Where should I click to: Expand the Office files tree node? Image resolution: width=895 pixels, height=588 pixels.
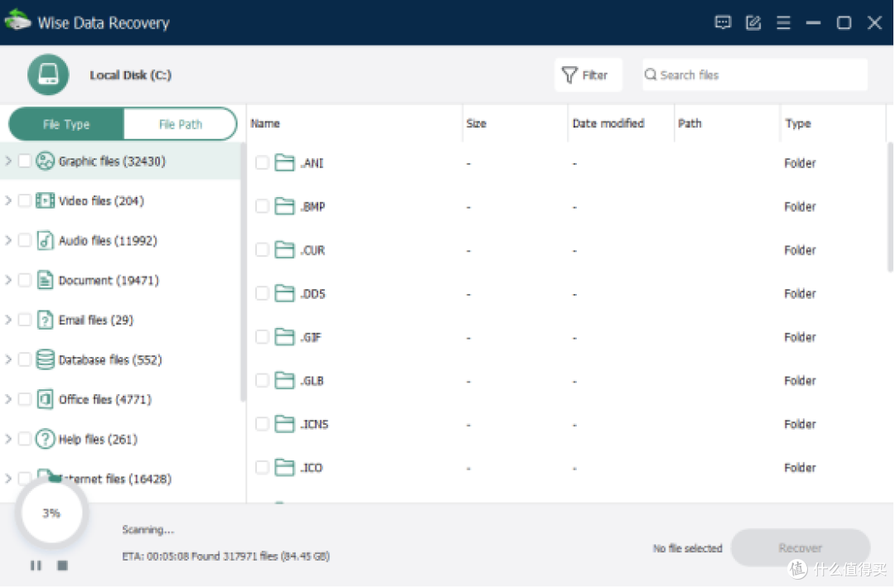[8, 399]
